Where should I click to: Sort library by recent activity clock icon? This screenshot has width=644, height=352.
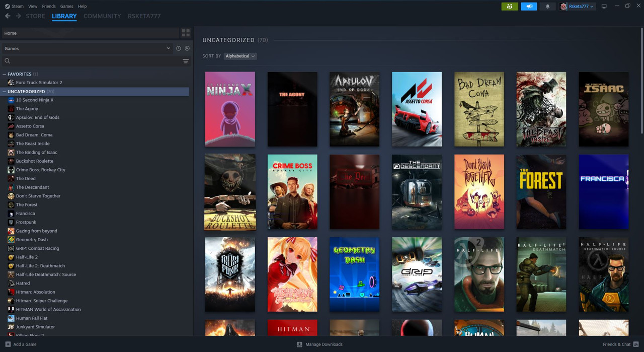point(178,48)
